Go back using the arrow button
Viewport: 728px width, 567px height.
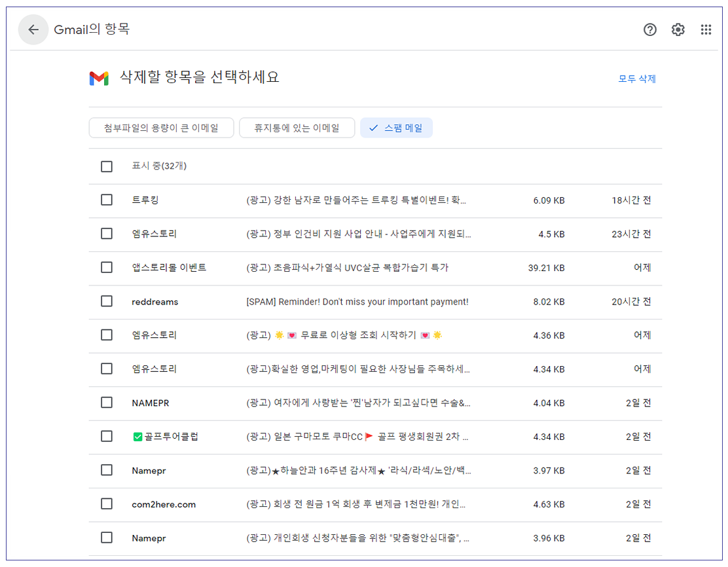click(33, 29)
